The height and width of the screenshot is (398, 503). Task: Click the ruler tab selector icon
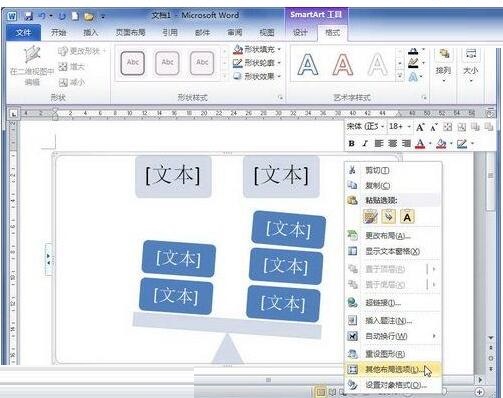click(14, 114)
